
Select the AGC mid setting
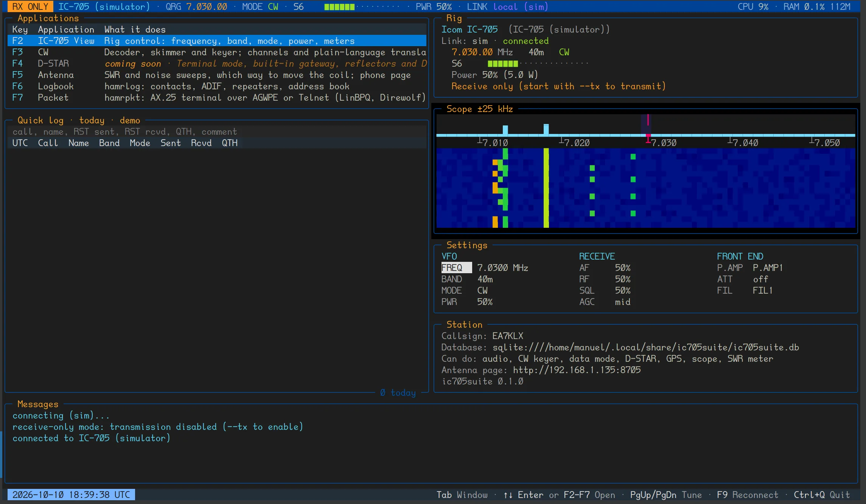tap(605, 302)
